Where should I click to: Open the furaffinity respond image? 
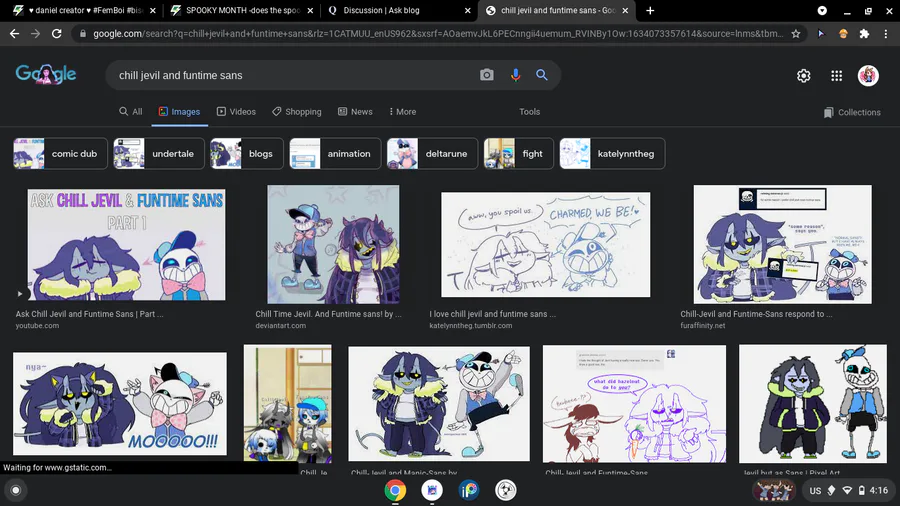click(x=782, y=244)
